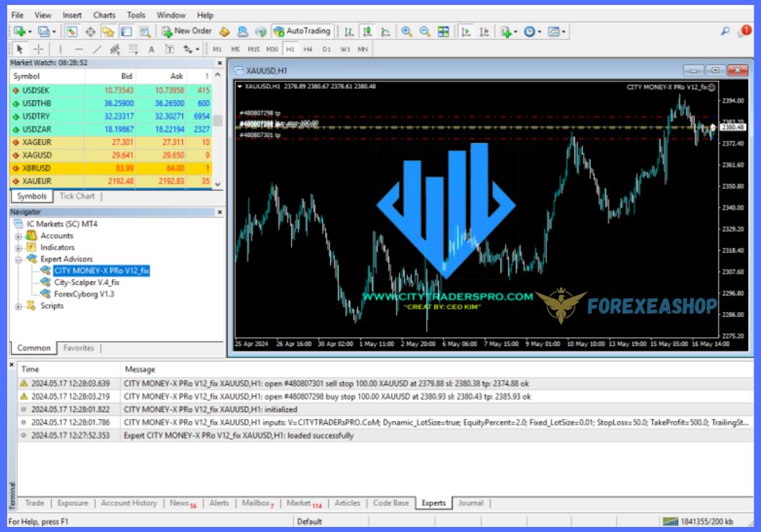Image resolution: width=761 pixels, height=532 pixels.
Task: Click the search magnifier icon
Action: click(x=725, y=32)
